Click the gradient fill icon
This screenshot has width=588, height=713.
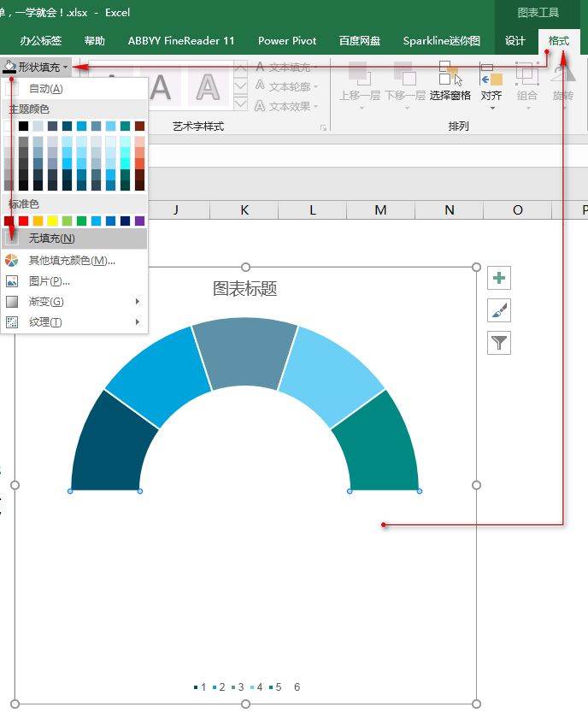[12, 302]
